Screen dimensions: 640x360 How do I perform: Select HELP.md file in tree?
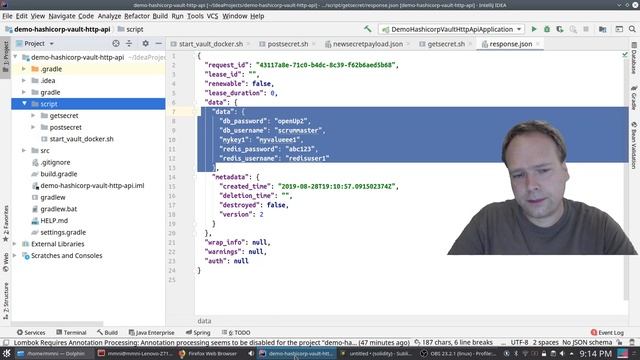[54, 220]
